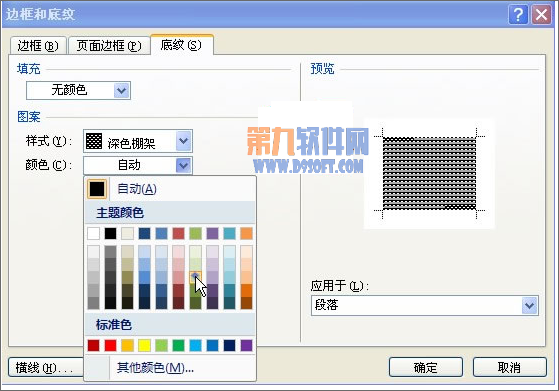Click the help question mark button
Screen dimensions: 559x391
pos(518,15)
